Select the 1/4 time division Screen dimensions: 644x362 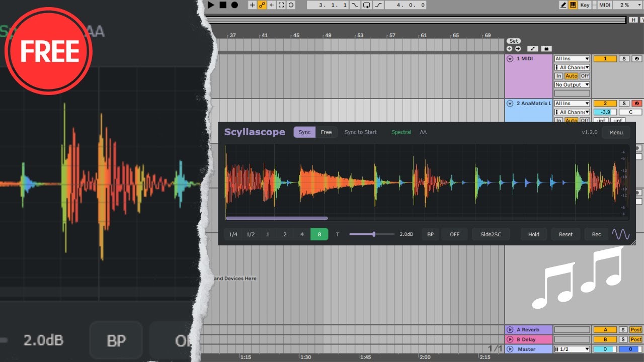[233, 234]
